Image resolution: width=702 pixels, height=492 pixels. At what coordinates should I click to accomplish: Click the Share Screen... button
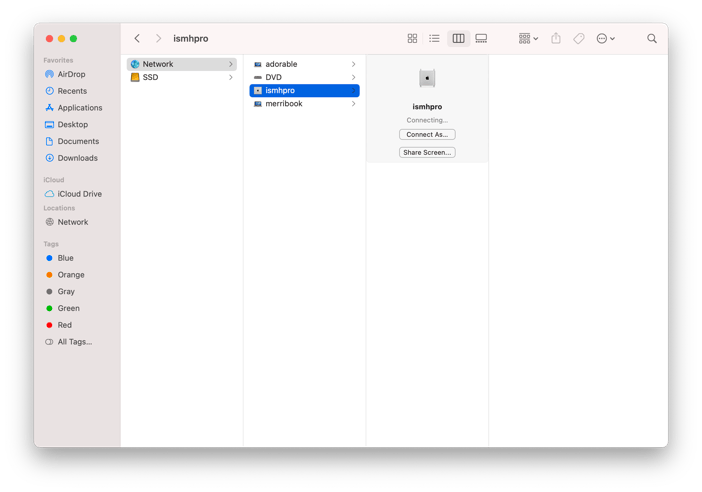pos(427,152)
